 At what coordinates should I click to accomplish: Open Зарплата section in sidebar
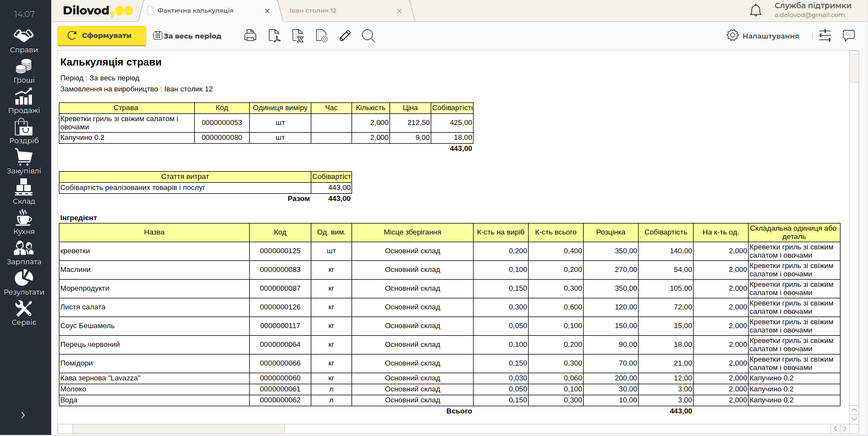(x=24, y=253)
